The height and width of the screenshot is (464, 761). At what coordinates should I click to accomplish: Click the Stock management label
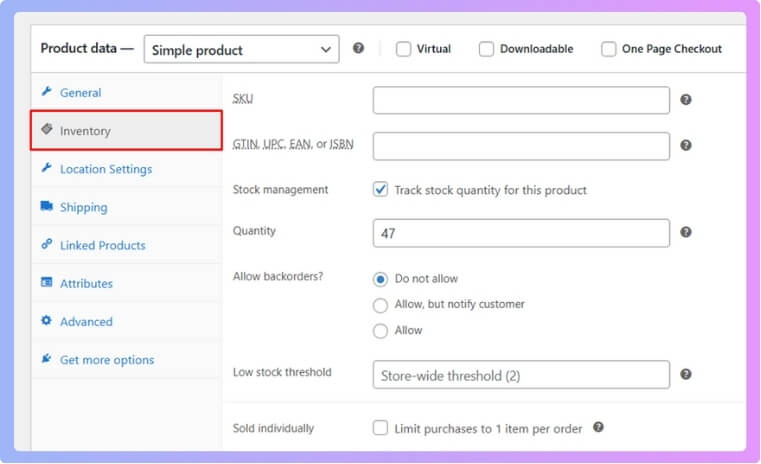point(281,189)
